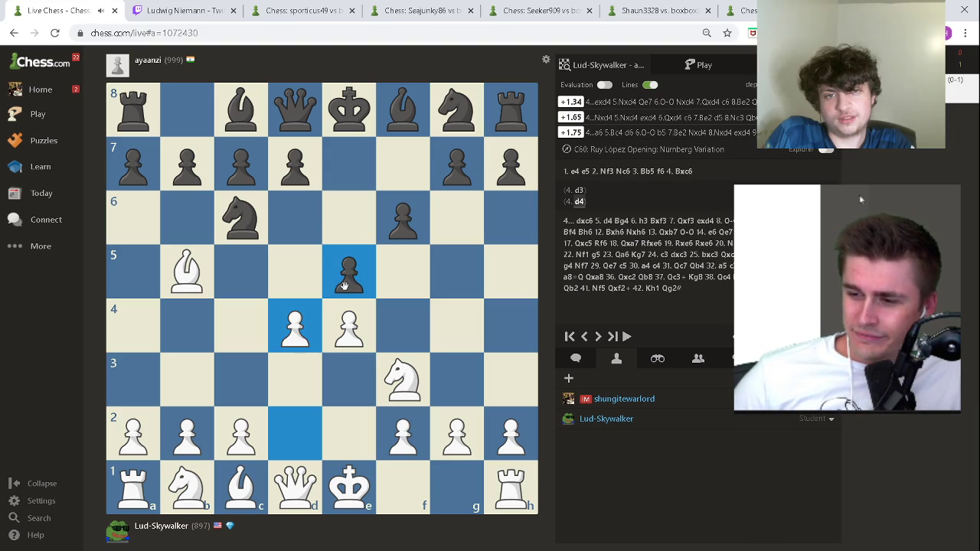This screenshot has width=980, height=551.
Task: Select the +1.75 engine line
Action: tap(572, 132)
